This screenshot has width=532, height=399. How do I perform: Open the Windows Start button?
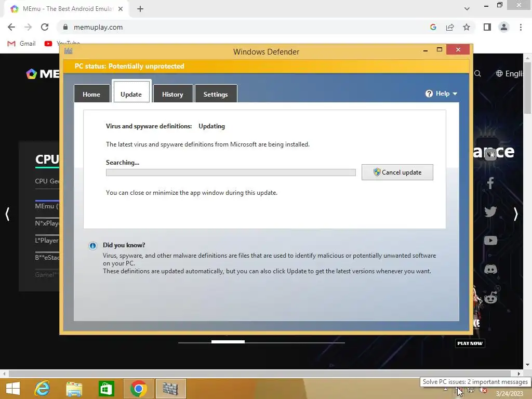click(13, 389)
